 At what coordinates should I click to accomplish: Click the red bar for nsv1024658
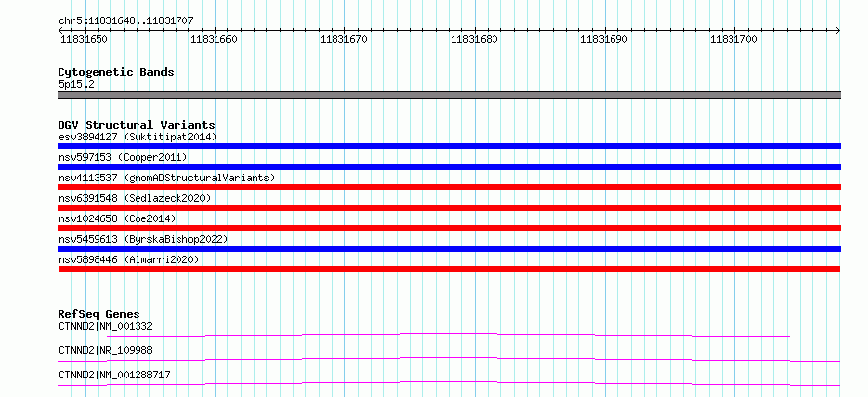pyautogui.click(x=449, y=228)
